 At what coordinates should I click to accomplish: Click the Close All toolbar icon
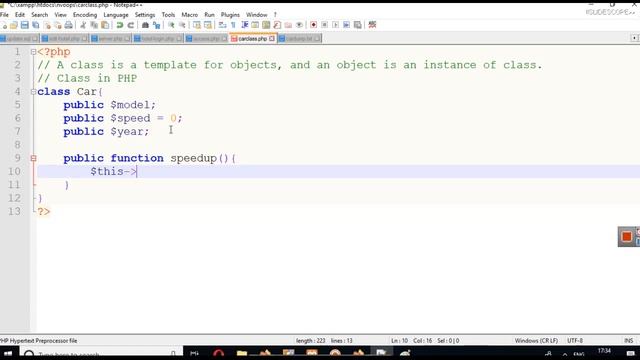[58, 25]
